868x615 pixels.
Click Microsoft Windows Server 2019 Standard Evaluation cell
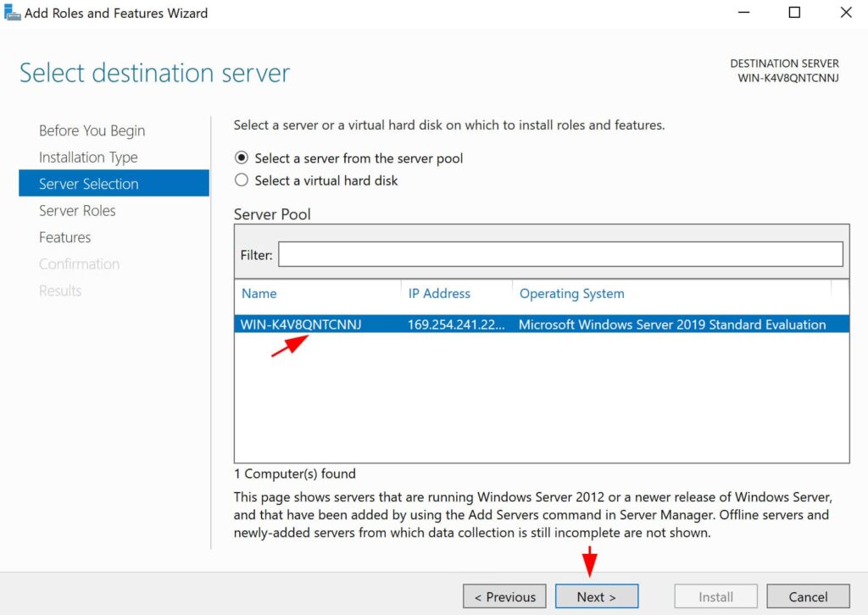672,324
